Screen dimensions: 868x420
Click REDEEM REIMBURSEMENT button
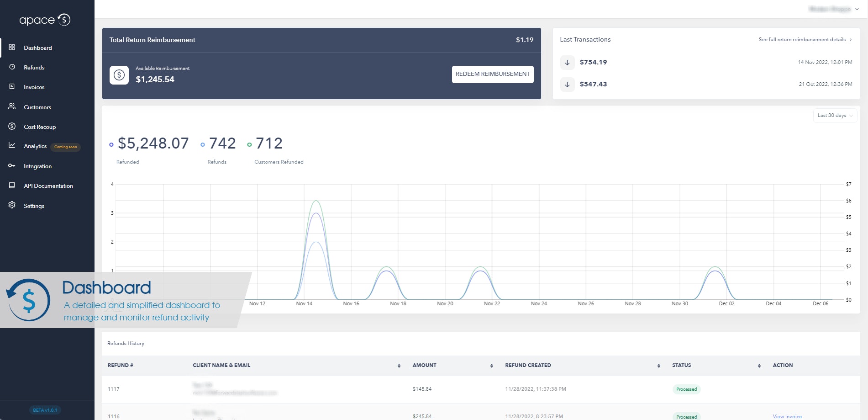[x=493, y=74]
